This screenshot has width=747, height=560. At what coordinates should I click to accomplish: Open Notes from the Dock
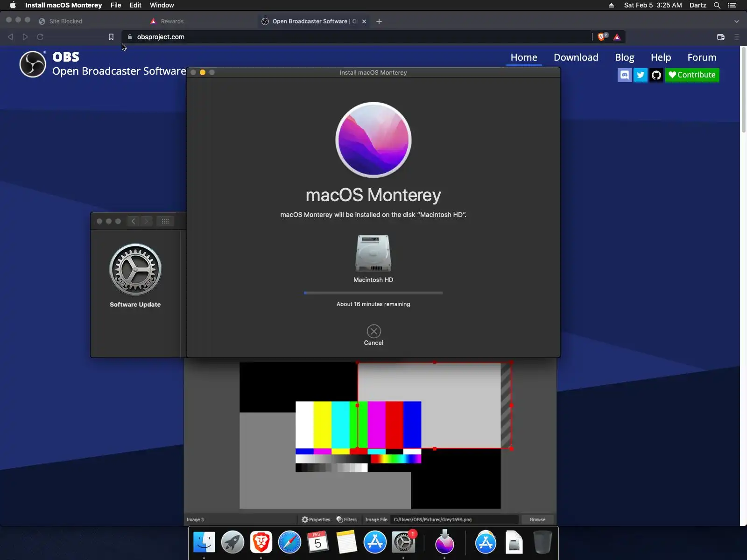346,542
